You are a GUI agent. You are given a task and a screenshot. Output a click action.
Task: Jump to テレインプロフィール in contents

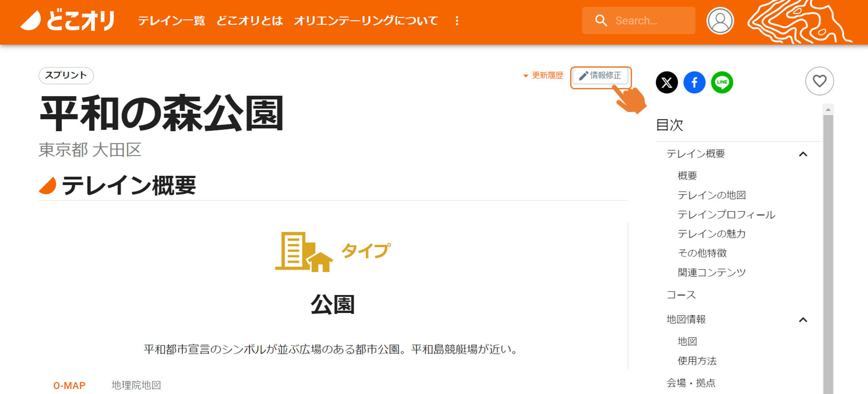pos(726,214)
